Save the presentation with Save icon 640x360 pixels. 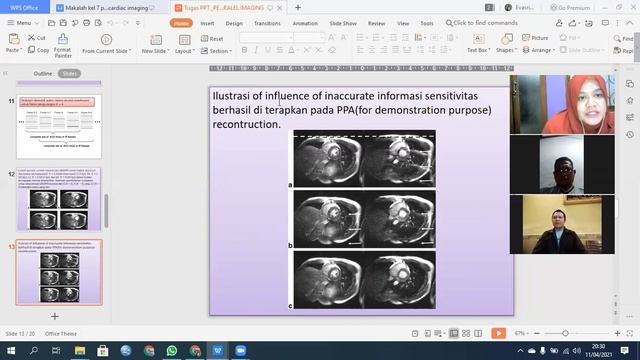(x=63, y=23)
